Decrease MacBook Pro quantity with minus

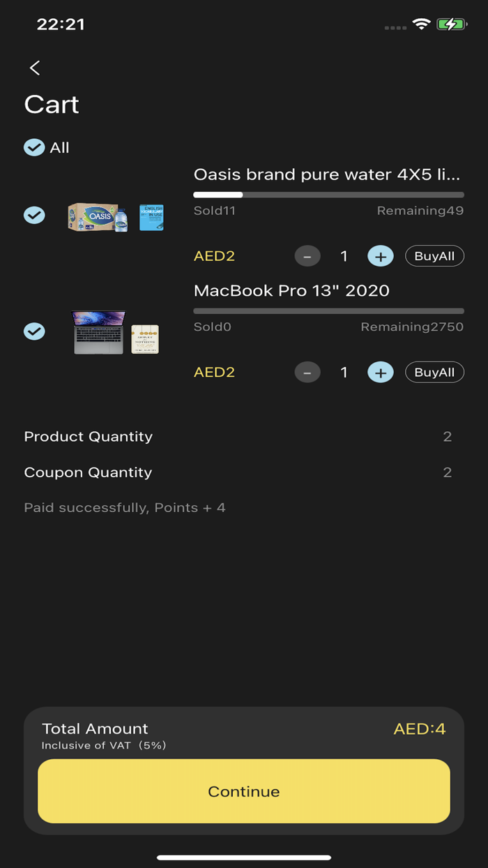coord(307,372)
